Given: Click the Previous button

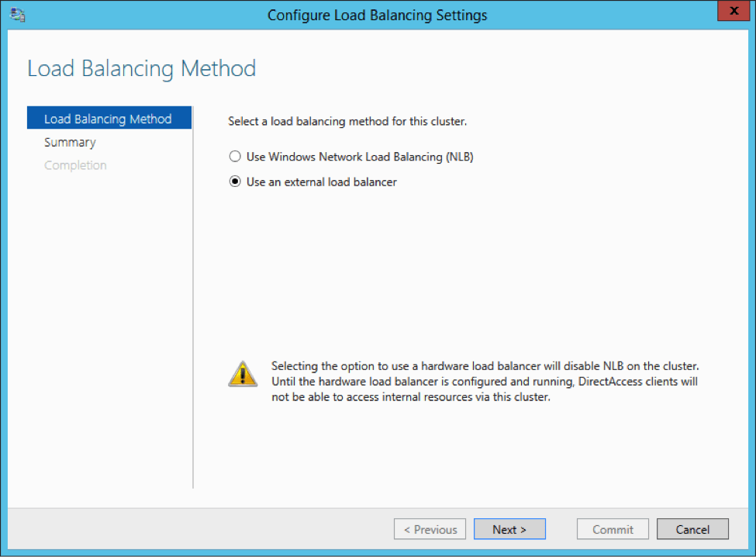Looking at the screenshot, I should click(430, 529).
